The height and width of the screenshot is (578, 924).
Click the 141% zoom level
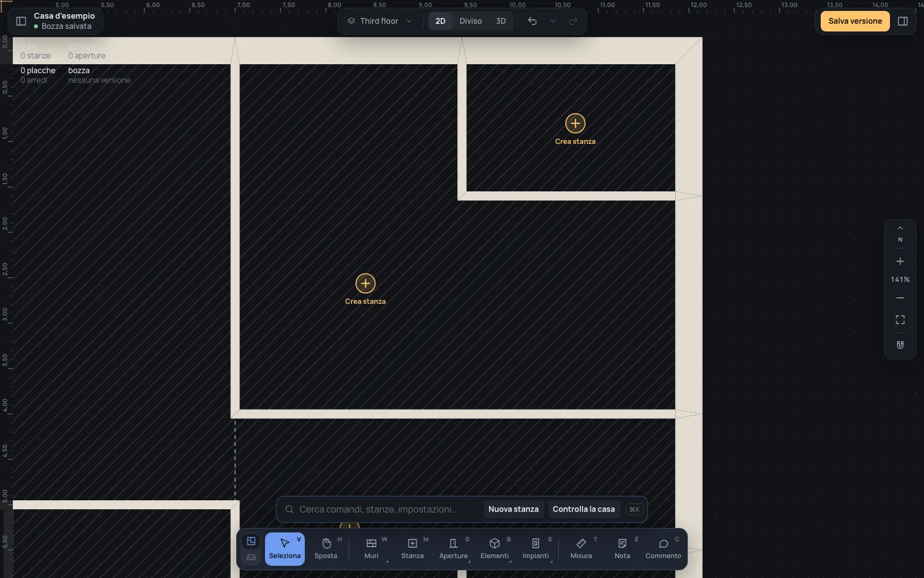tap(900, 279)
